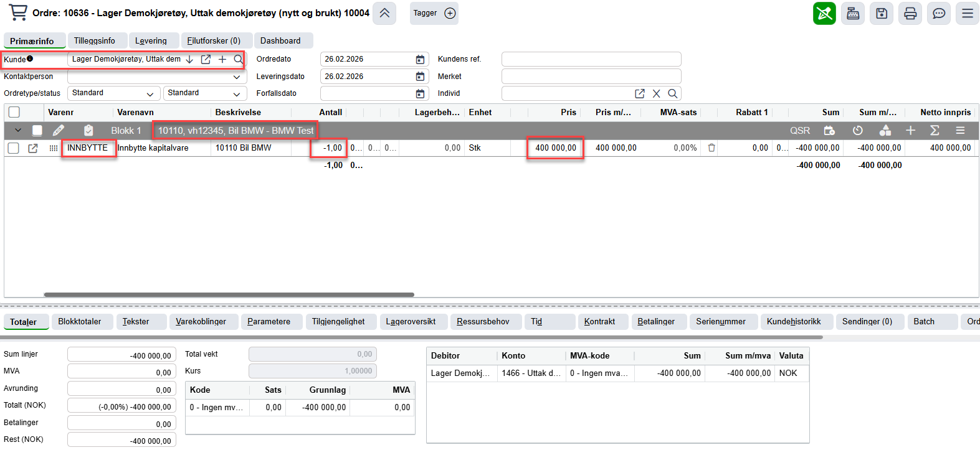This screenshot has height=455, width=980.
Task: Toggle the select-all checkbox in table header
Action: (14, 112)
